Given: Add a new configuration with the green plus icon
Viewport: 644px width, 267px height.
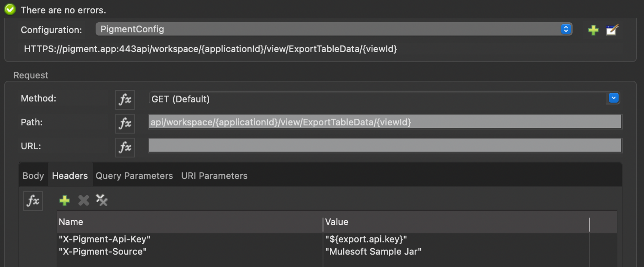Looking at the screenshot, I should (593, 30).
